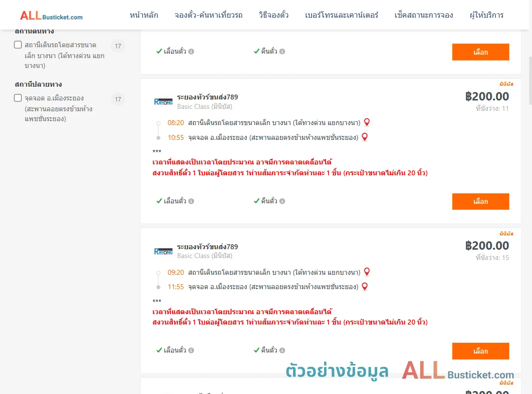532x394 pixels.
Task: Open the หน้าหลัก menu item
Action: [x=144, y=15]
